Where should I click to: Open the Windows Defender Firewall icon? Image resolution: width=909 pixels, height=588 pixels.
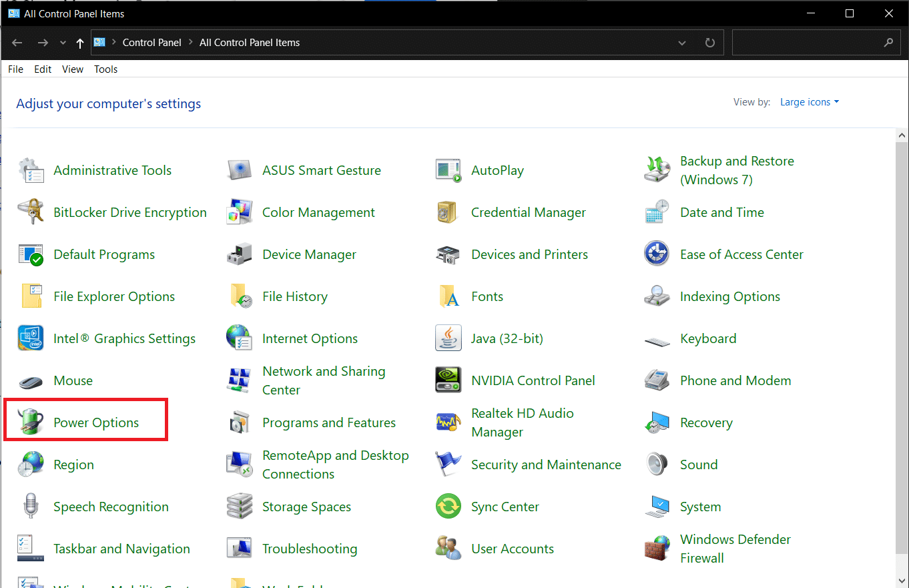[x=657, y=549]
